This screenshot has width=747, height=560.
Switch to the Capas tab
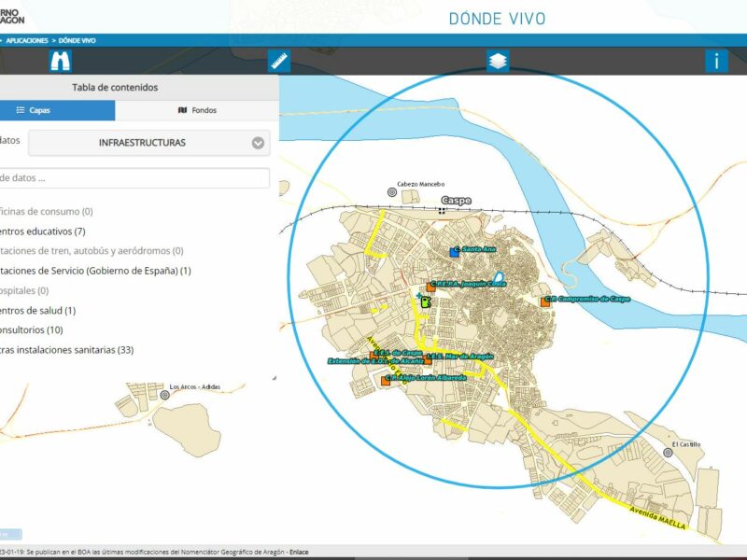[x=56, y=110]
